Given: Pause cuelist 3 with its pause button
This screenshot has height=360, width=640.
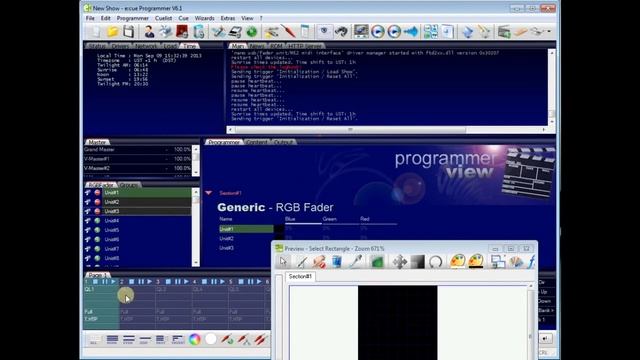Looking at the screenshot, I should (177, 282).
